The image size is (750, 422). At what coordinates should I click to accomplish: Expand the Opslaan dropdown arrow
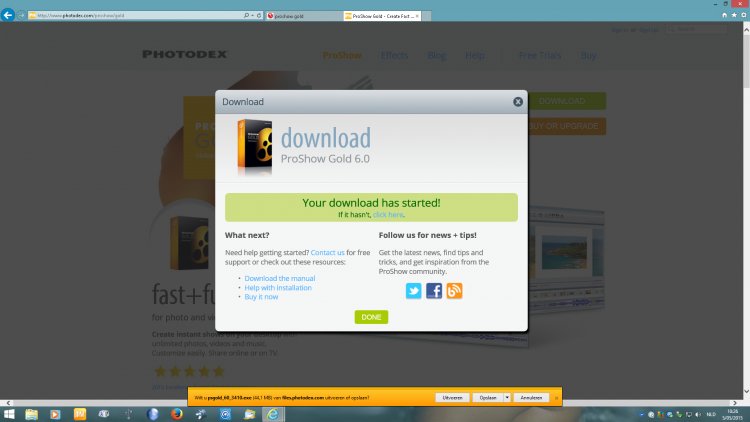point(508,397)
